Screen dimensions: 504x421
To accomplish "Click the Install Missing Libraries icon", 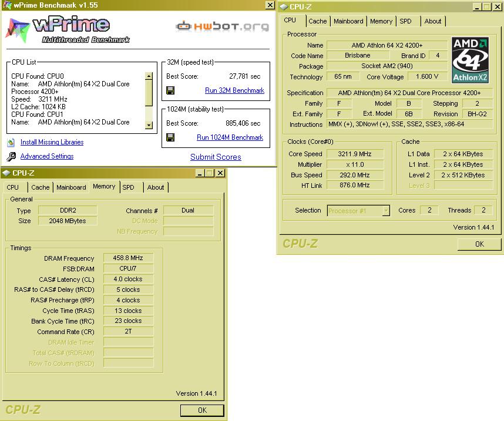I will point(11,142).
